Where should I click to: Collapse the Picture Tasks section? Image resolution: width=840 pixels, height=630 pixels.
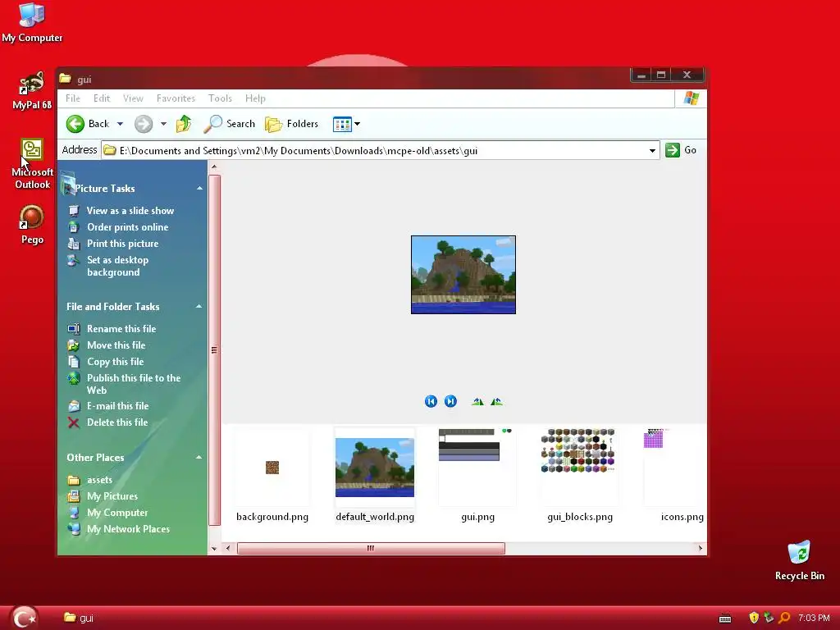[x=199, y=189]
